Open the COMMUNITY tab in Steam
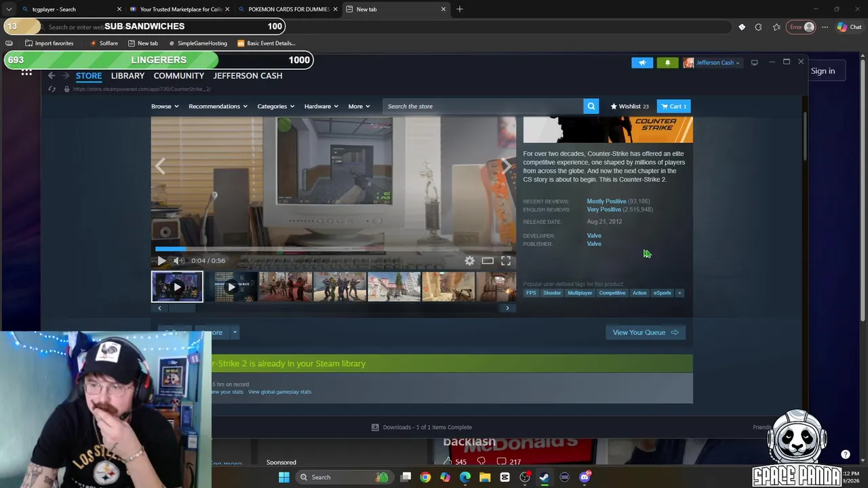Screen dimensions: 868x488 click(179, 76)
